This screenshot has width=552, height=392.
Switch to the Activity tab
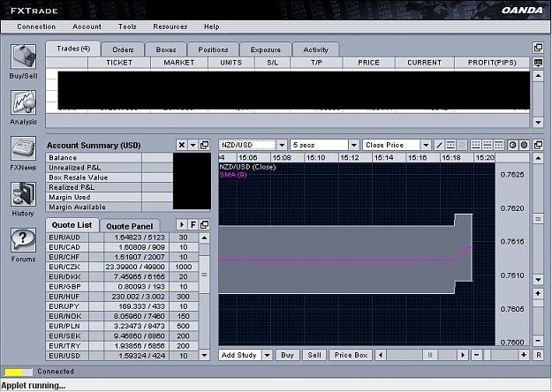pos(316,49)
